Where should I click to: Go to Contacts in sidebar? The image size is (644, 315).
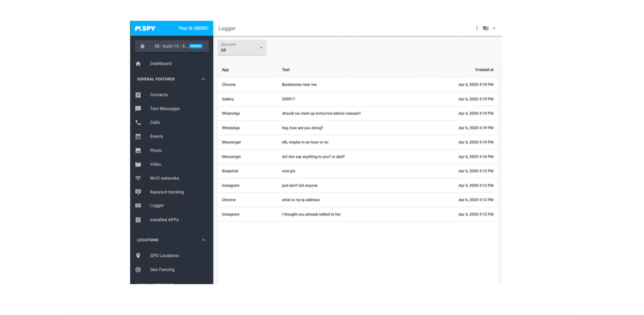158,95
